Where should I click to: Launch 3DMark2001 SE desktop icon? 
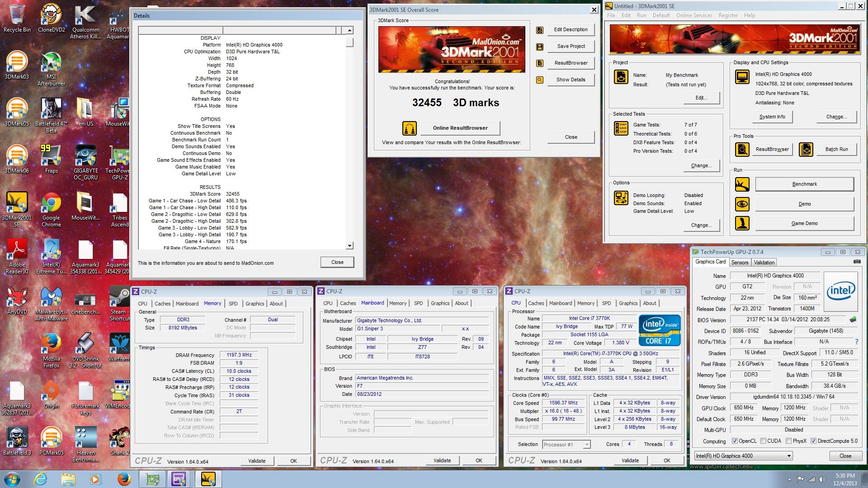pyautogui.click(x=17, y=210)
